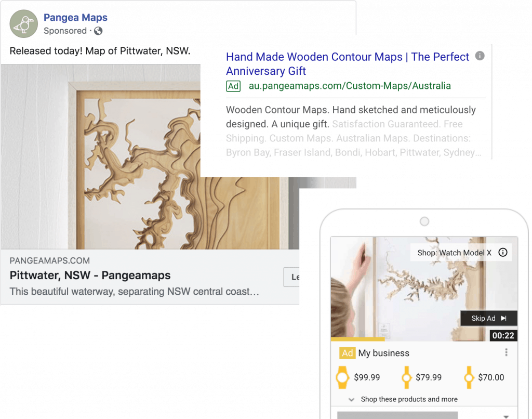This screenshot has height=419, width=532.
Task: Select the $70.00 watch product
Action: (484, 377)
